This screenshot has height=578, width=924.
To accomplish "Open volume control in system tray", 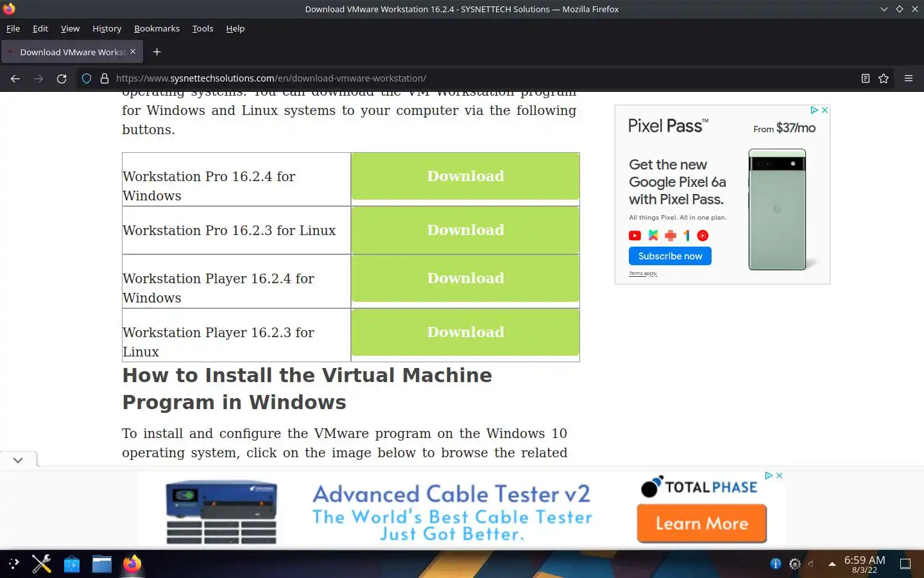I will tap(812, 564).
